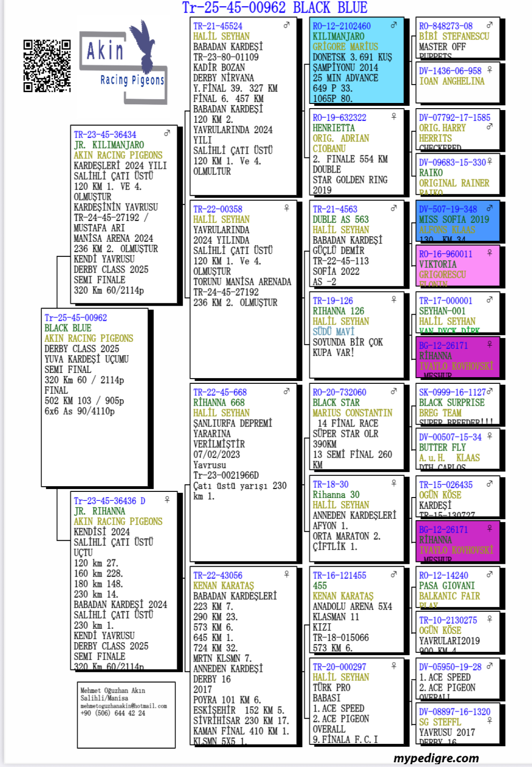Viewport: 532px width, 767px height.
Task: Click the female symbol in JR. RIHANNA box
Action: tap(167, 499)
